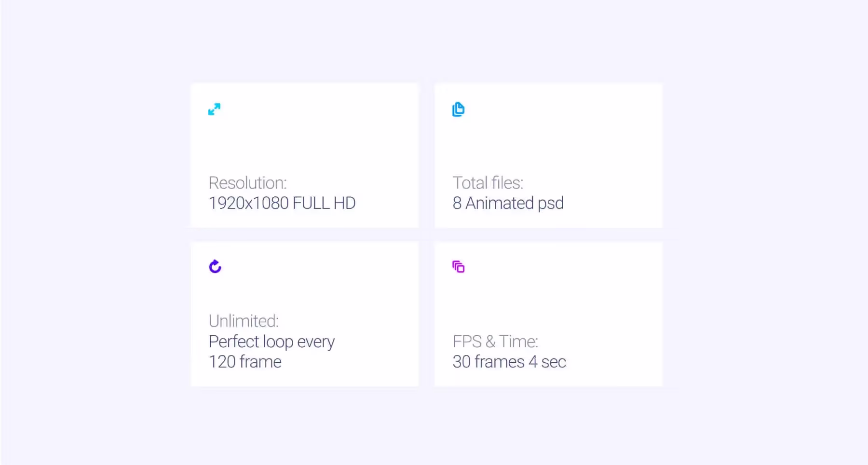The width and height of the screenshot is (868, 465).
Task: Click the word psd in Total files
Action: click(x=551, y=204)
